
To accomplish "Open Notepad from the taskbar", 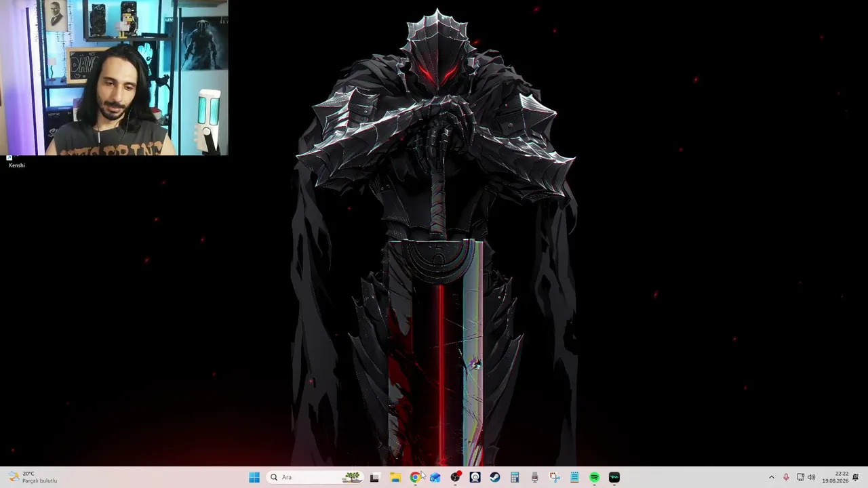I will (574, 477).
